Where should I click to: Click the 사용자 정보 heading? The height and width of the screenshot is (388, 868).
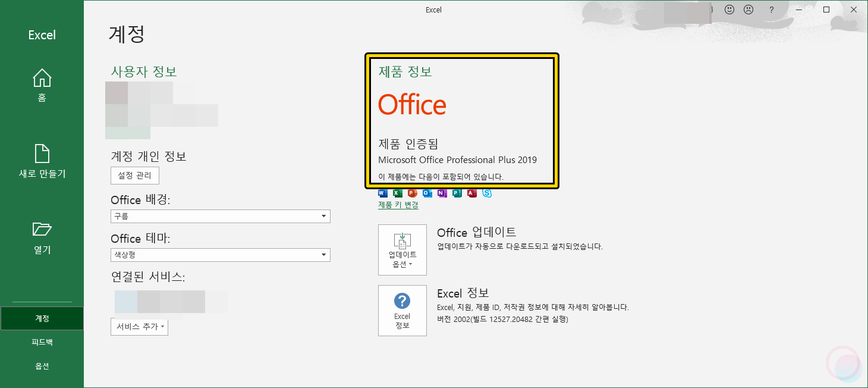tap(144, 71)
